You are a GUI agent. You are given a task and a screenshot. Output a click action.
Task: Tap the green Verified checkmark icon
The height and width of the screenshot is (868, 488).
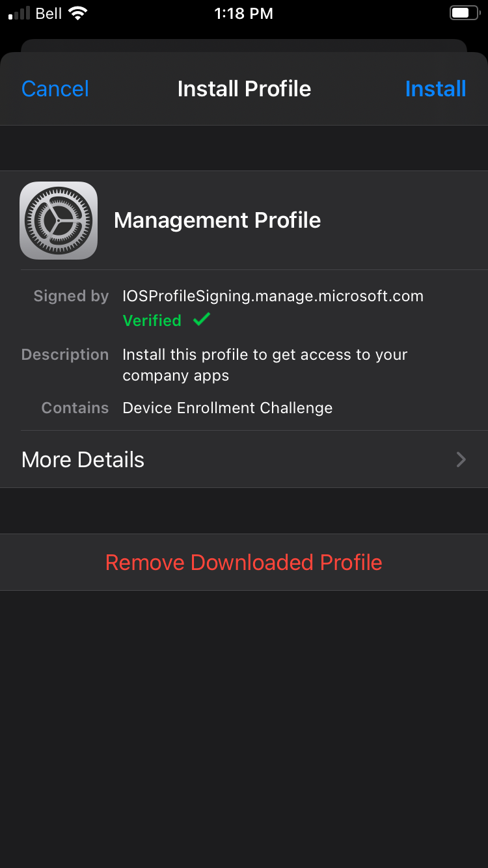coord(202,319)
